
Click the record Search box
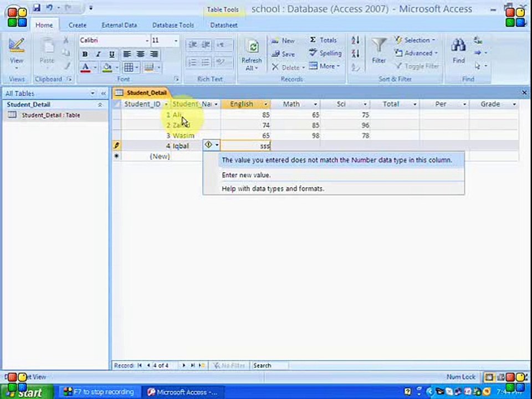pos(270,365)
